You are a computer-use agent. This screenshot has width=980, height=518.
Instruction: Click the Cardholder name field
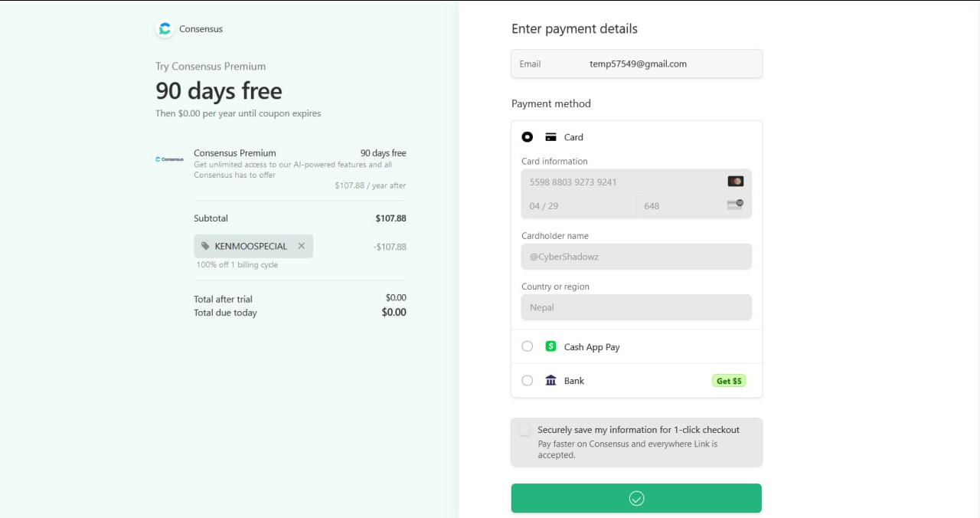pyautogui.click(x=636, y=257)
